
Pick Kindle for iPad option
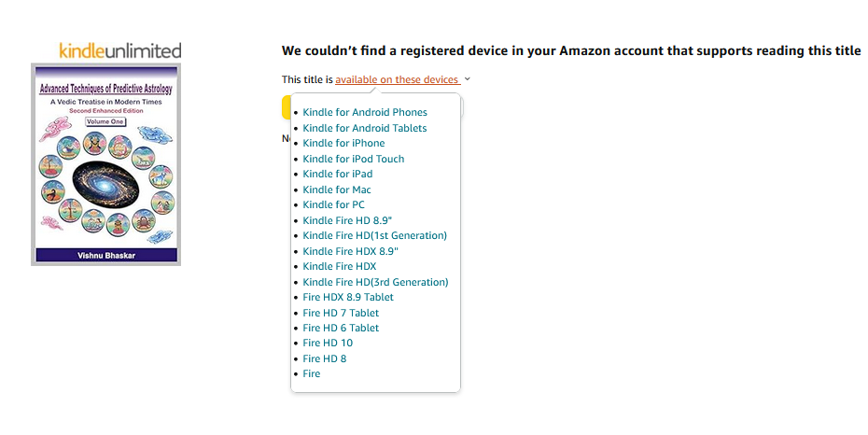338,175
